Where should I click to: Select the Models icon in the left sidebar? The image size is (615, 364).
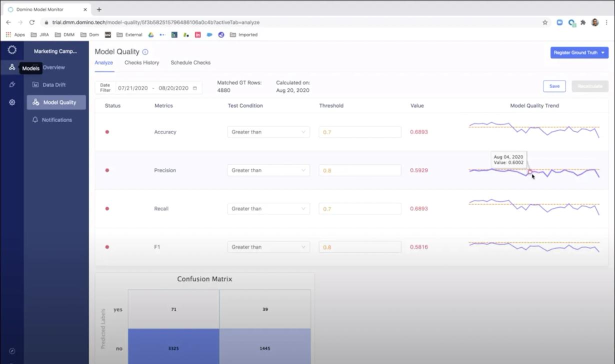[11, 67]
